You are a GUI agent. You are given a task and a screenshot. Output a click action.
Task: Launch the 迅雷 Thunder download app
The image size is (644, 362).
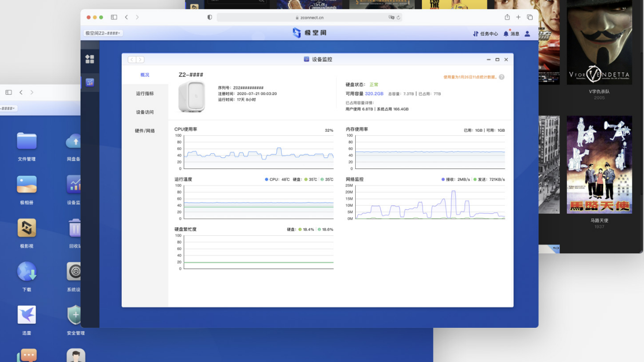[x=26, y=317]
